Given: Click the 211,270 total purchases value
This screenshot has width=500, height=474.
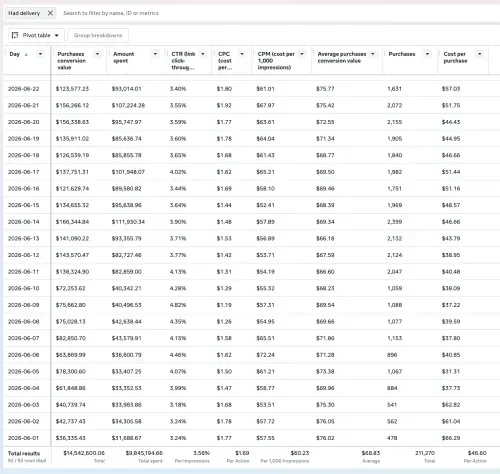Looking at the screenshot, I should 425,453.
